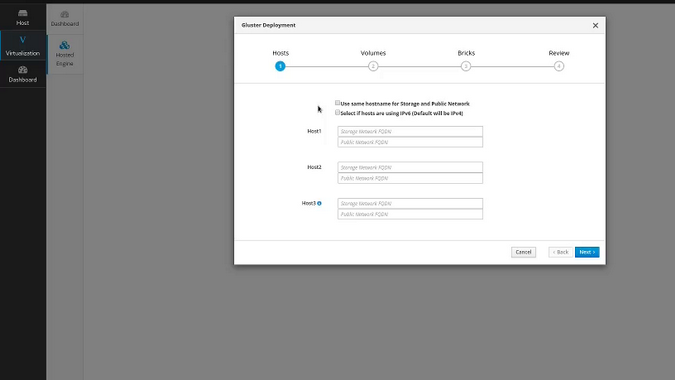
Task: Click the Back button
Action: (x=560, y=252)
